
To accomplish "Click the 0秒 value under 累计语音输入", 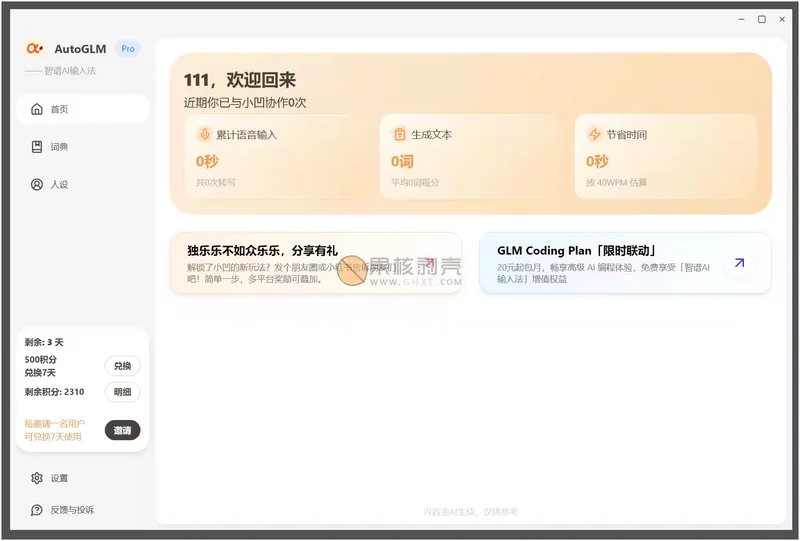I will tap(207, 161).
